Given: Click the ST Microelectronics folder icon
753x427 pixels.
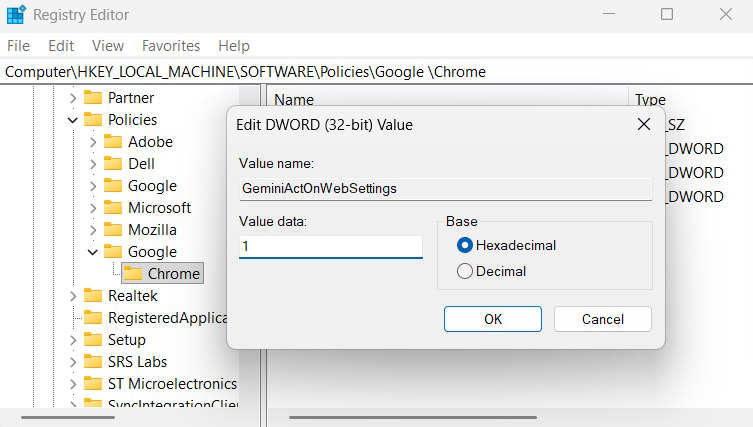Looking at the screenshot, I should click(x=93, y=384).
